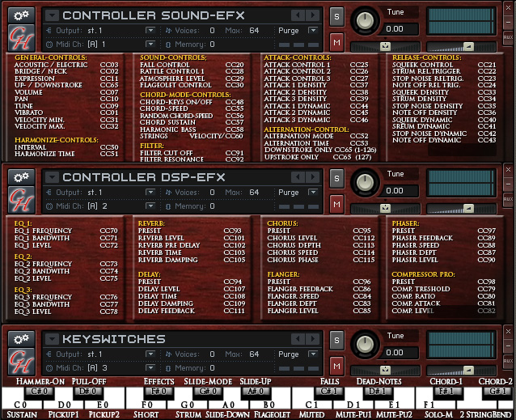The height and width of the screenshot is (420, 516).
Task: Open instrument name menu of Controller Sound-EFX
Action: coord(52,15)
